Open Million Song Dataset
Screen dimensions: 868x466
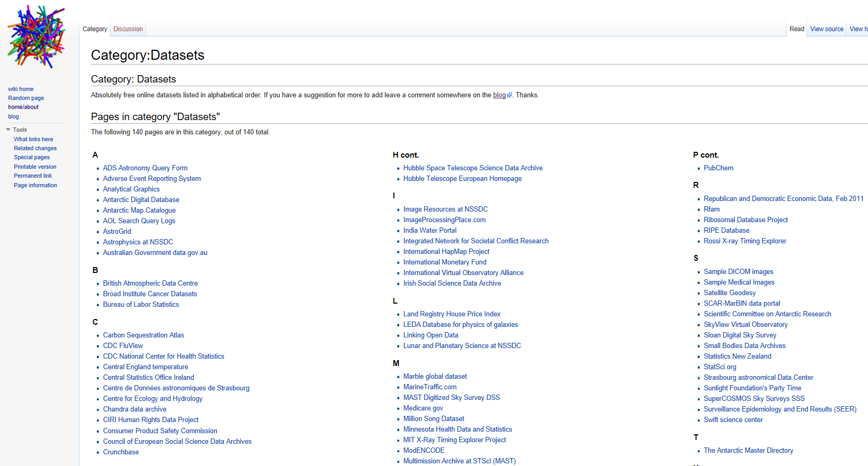(x=434, y=418)
